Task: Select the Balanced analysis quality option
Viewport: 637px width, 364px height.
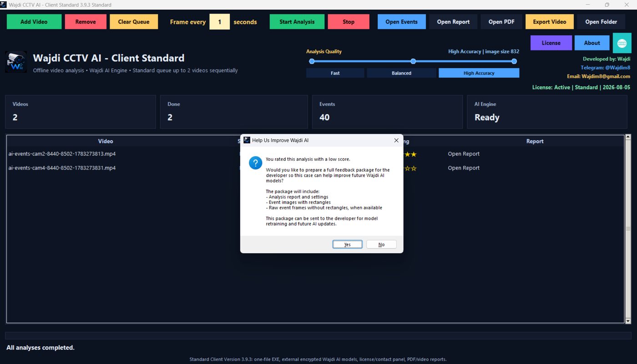Action: pyautogui.click(x=401, y=73)
